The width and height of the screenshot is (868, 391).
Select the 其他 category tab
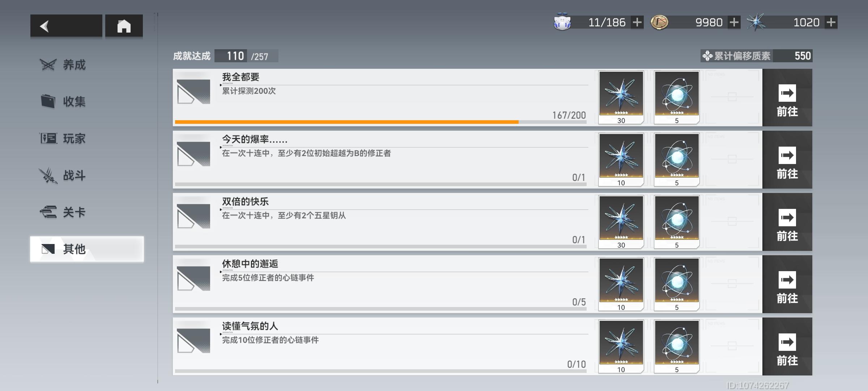click(87, 249)
